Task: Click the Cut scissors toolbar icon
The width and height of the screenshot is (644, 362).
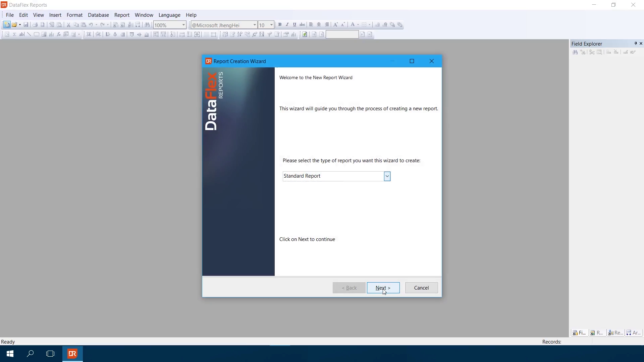Action: pyautogui.click(x=68, y=25)
